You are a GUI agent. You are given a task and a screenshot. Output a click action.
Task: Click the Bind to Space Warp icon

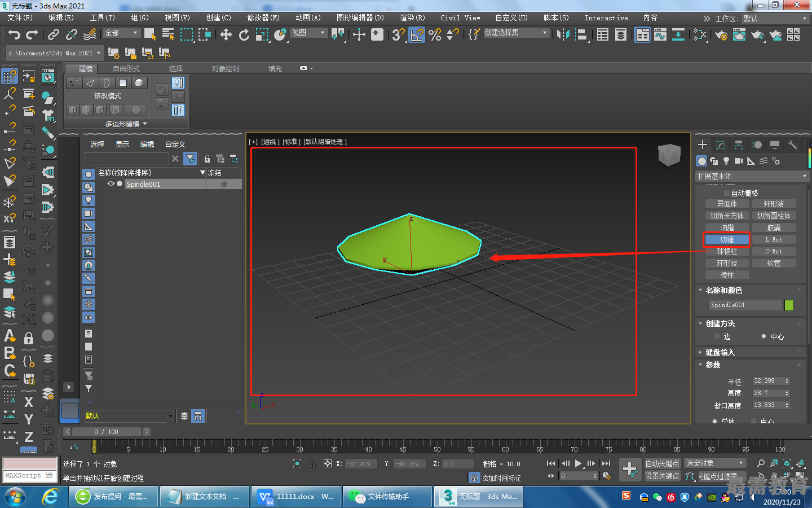pos(90,34)
